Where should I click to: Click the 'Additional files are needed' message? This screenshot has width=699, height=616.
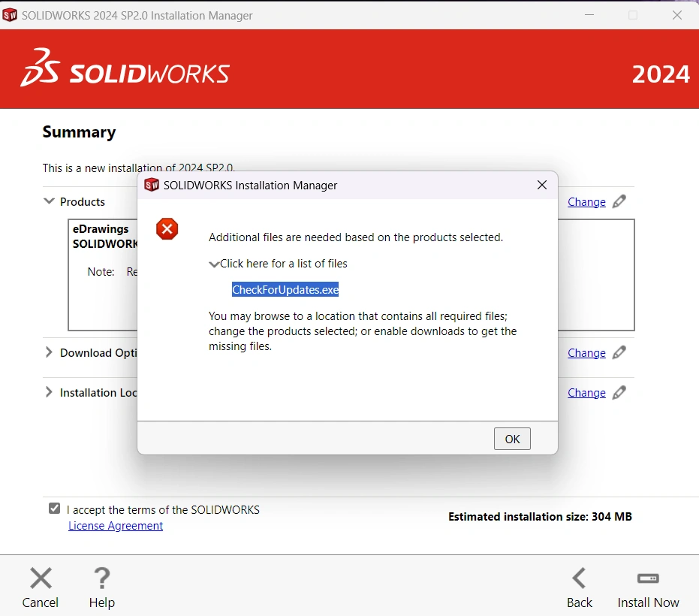click(x=356, y=237)
